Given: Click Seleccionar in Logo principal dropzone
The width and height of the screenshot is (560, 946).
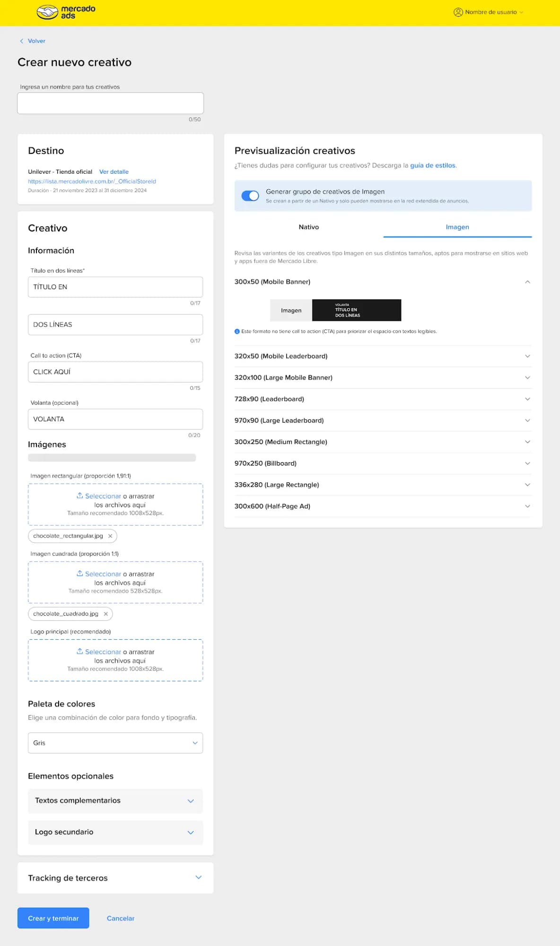Looking at the screenshot, I should click(x=103, y=652).
